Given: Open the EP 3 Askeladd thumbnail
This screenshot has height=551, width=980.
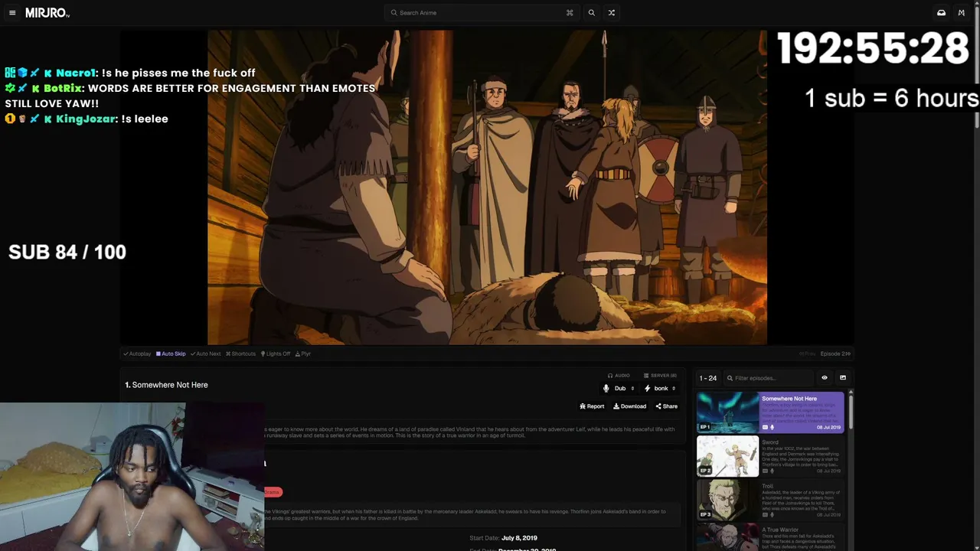Looking at the screenshot, I should pyautogui.click(x=727, y=500).
